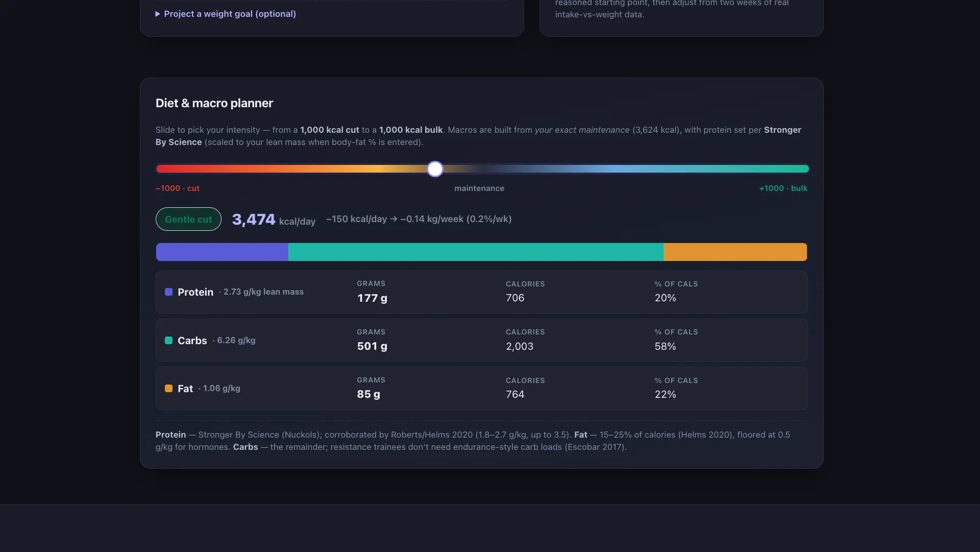Viewport: 980px width, 552px height.
Task: Click the "22%" fat percent value
Action: point(666,394)
